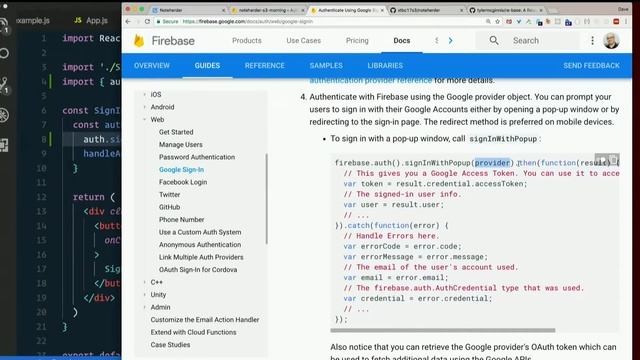The height and width of the screenshot is (360, 640).
Task: Close the Authenticate Using Google browser tab
Action: 382,10
